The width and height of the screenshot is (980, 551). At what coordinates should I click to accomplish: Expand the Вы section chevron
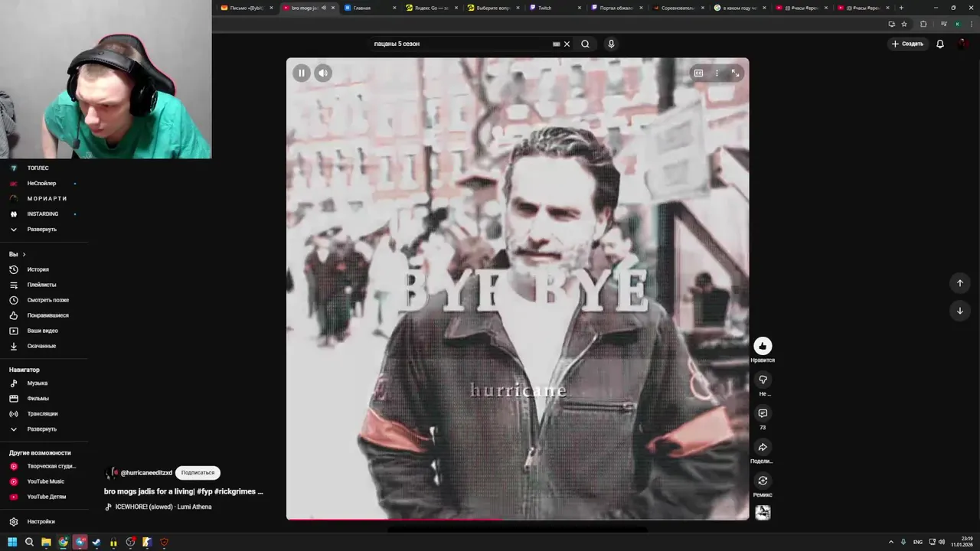(24, 254)
